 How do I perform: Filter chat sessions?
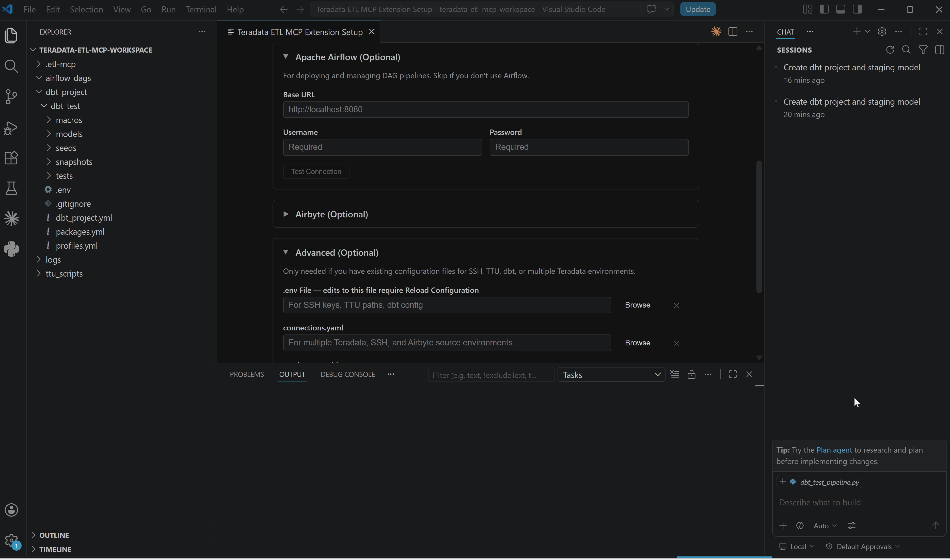(923, 50)
